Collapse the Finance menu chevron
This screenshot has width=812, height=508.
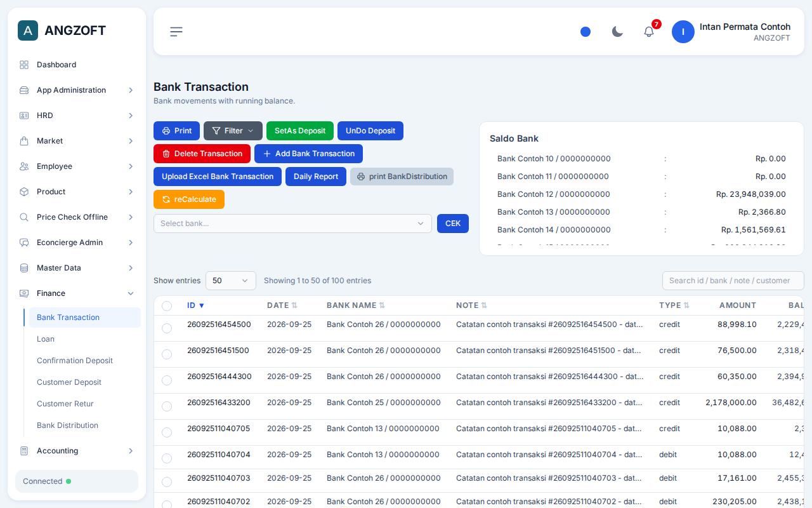(131, 293)
